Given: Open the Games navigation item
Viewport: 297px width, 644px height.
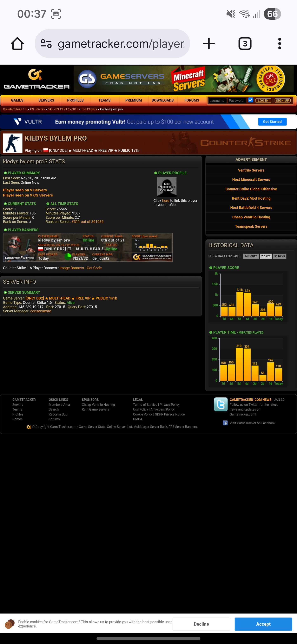Looking at the screenshot, I should click(x=17, y=100).
